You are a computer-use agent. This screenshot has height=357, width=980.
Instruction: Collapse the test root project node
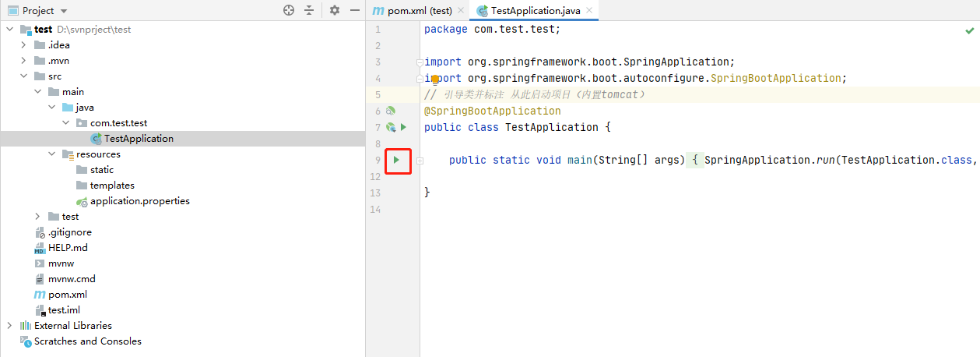click(x=10, y=30)
